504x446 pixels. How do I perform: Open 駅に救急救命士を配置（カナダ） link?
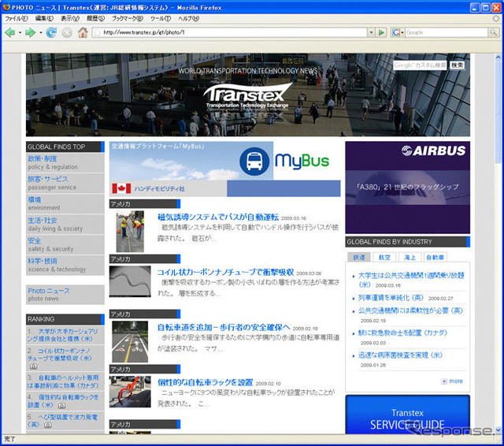(402, 333)
